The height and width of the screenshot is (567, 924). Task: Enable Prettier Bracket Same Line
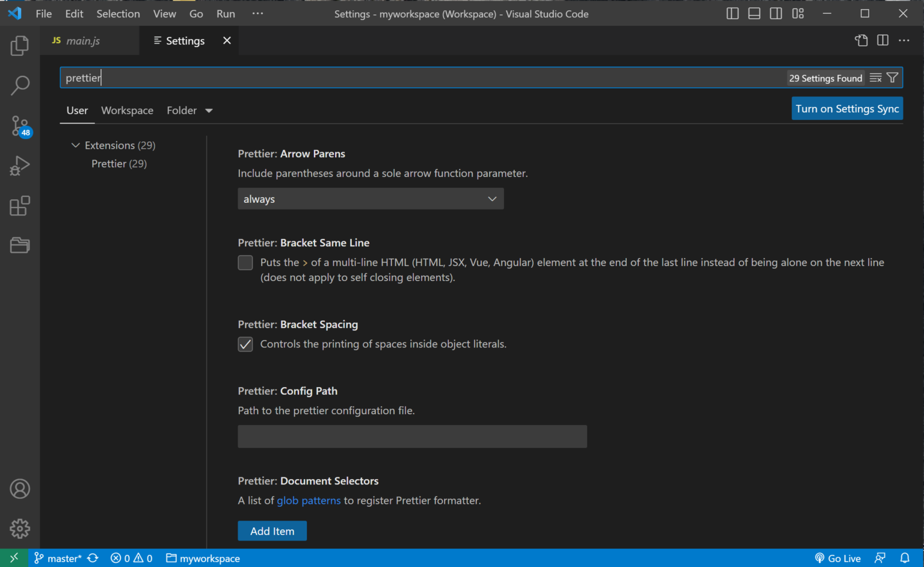click(245, 262)
